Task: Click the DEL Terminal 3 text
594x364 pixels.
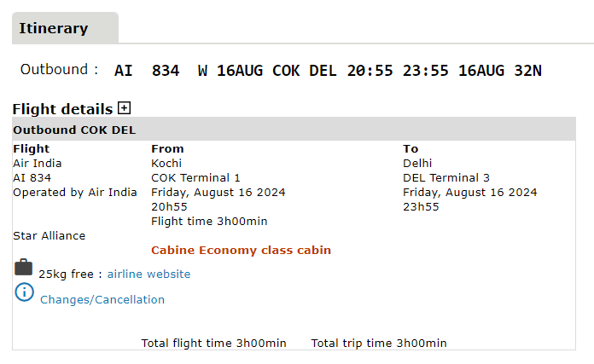Action: (446, 177)
